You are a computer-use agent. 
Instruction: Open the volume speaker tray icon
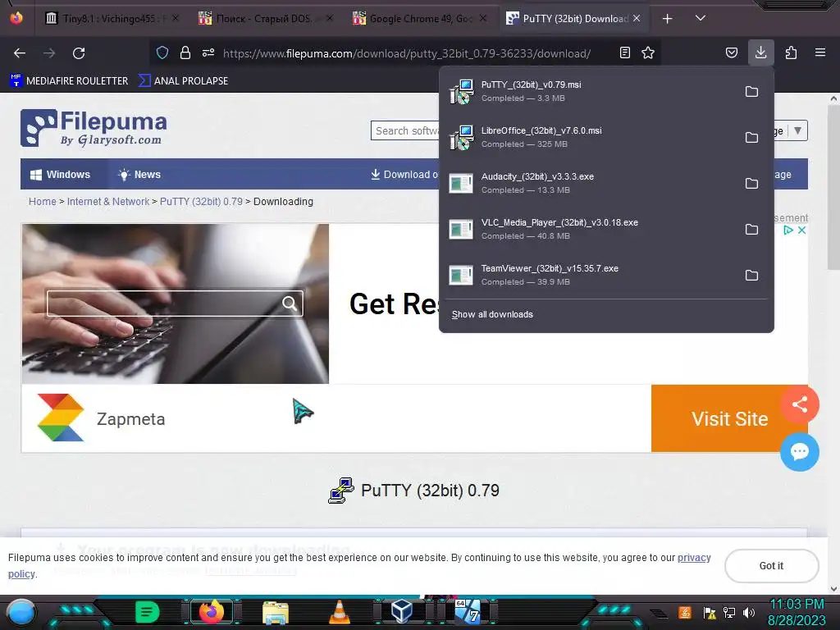click(748, 612)
